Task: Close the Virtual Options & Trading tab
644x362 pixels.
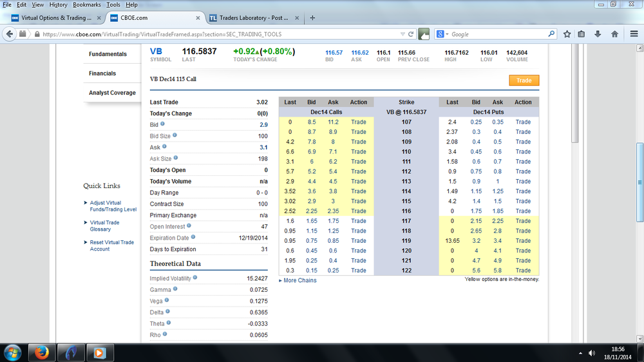Action: pos(99,18)
